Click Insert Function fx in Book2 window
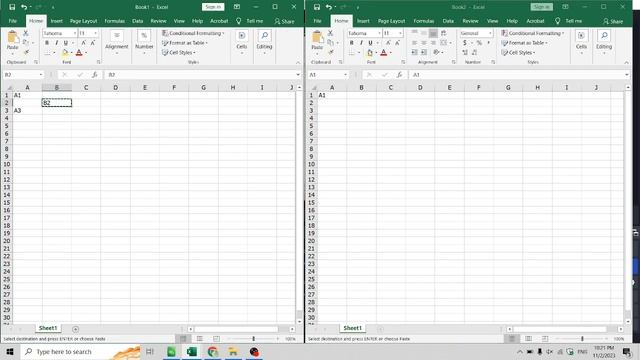The width and height of the screenshot is (640, 360). pyautogui.click(x=399, y=75)
